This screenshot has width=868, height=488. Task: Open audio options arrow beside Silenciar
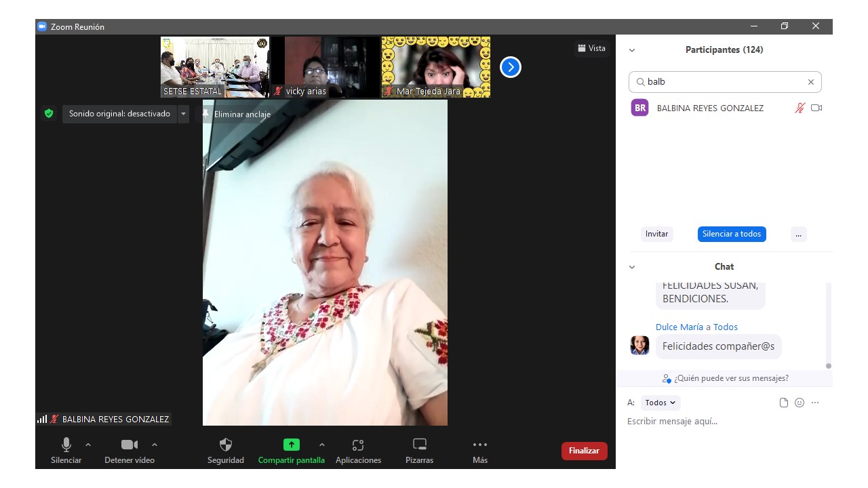[88, 445]
